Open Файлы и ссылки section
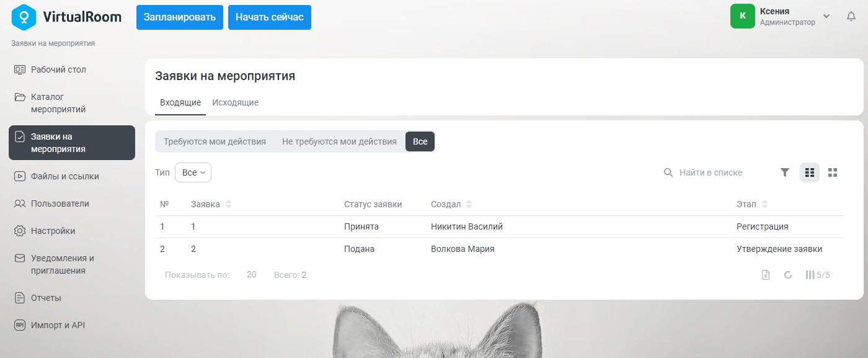 (72, 176)
